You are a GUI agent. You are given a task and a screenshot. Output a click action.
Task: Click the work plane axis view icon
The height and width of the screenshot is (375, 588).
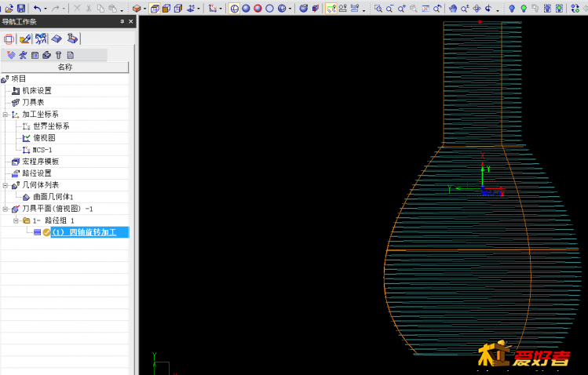coord(191,9)
